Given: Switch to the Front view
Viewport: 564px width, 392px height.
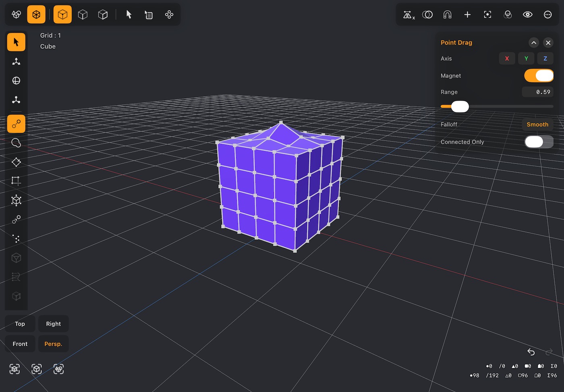Looking at the screenshot, I should [20, 344].
